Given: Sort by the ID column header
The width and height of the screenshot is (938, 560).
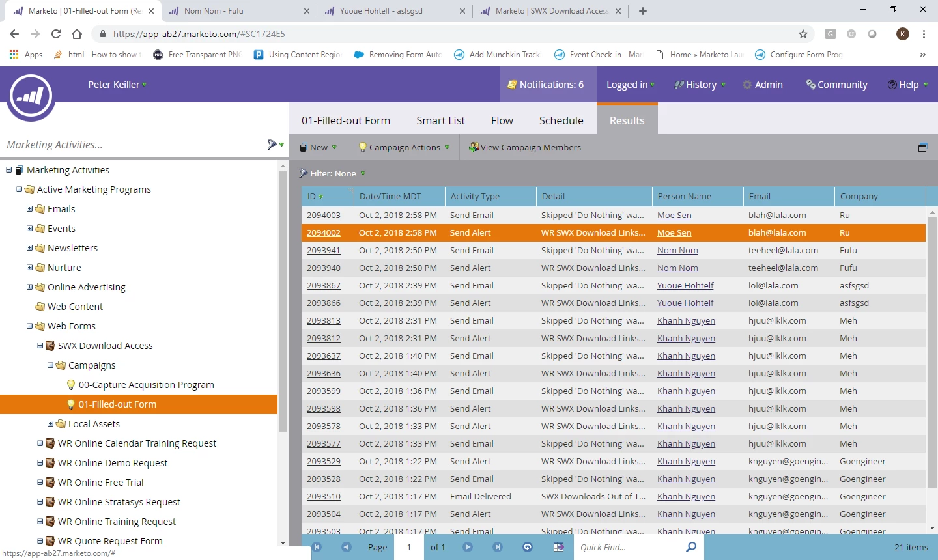Looking at the screenshot, I should tap(328, 197).
